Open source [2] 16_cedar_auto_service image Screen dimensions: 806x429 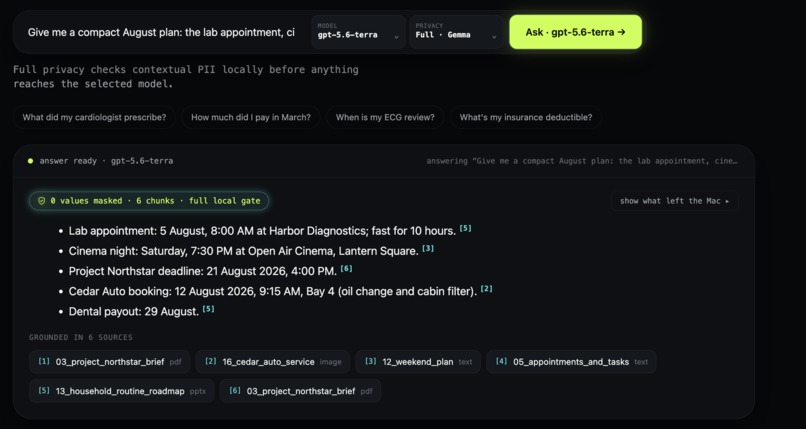tap(272, 362)
